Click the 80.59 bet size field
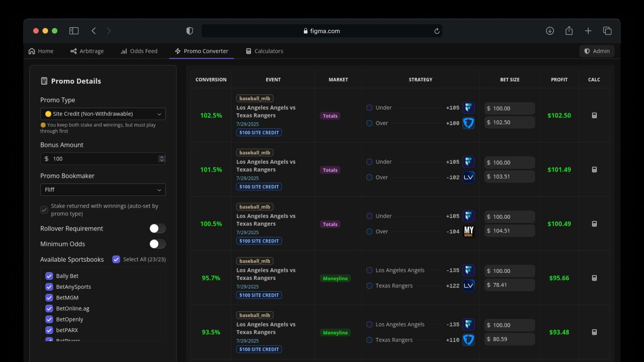 coord(510,339)
